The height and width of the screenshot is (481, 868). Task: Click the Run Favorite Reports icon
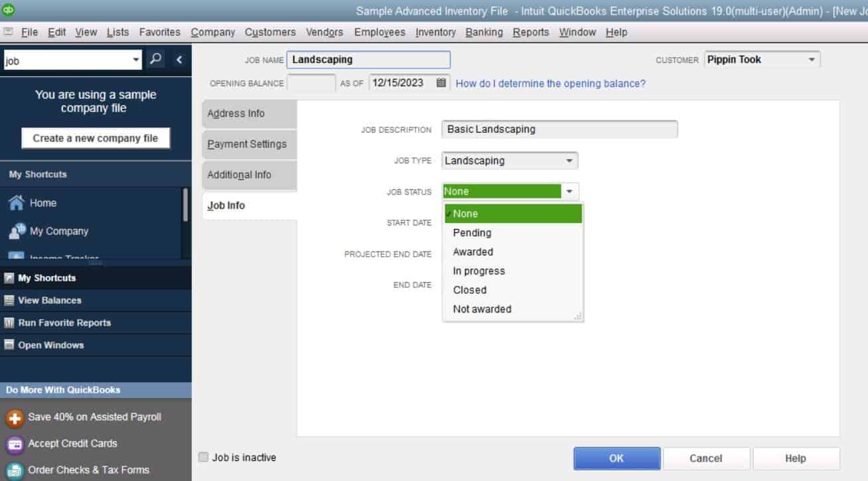tap(9, 323)
